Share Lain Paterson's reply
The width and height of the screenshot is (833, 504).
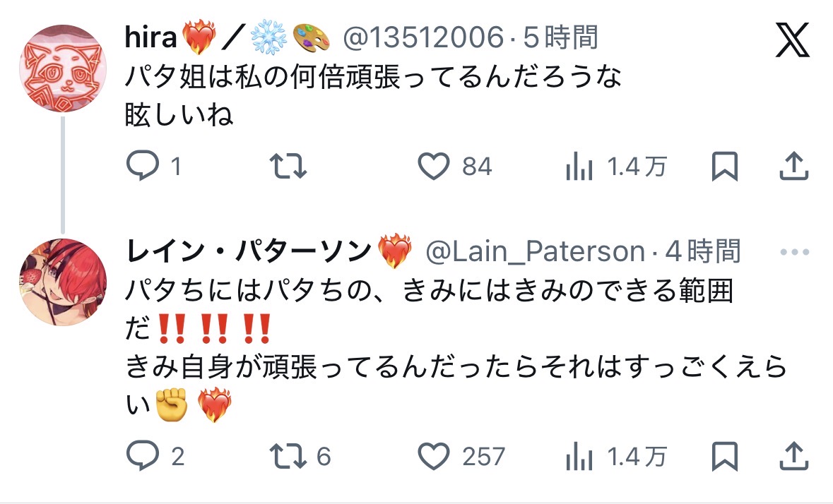pos(793,456)
